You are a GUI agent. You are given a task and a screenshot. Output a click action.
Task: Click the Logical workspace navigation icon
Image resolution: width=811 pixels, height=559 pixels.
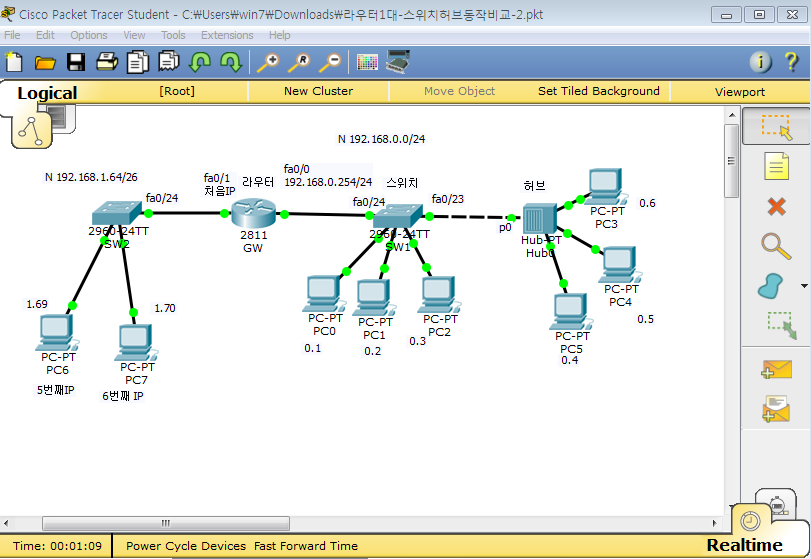point(31,132)
